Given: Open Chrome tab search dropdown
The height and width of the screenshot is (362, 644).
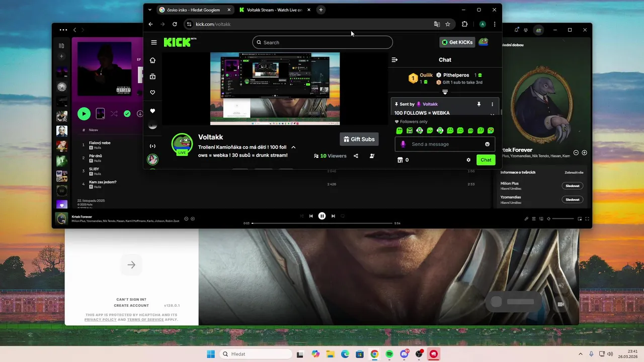Looking at the screenshot, I should coord(149,10).
